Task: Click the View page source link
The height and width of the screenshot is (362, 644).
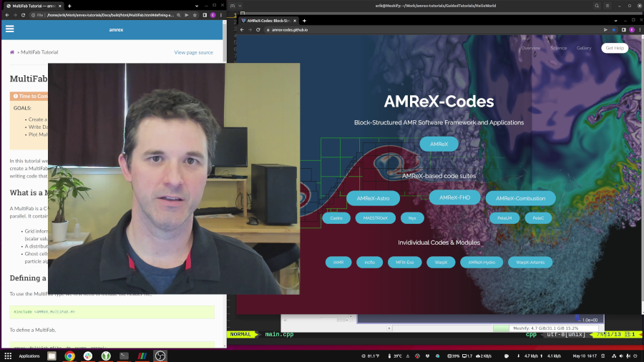Action: point(193,52)
